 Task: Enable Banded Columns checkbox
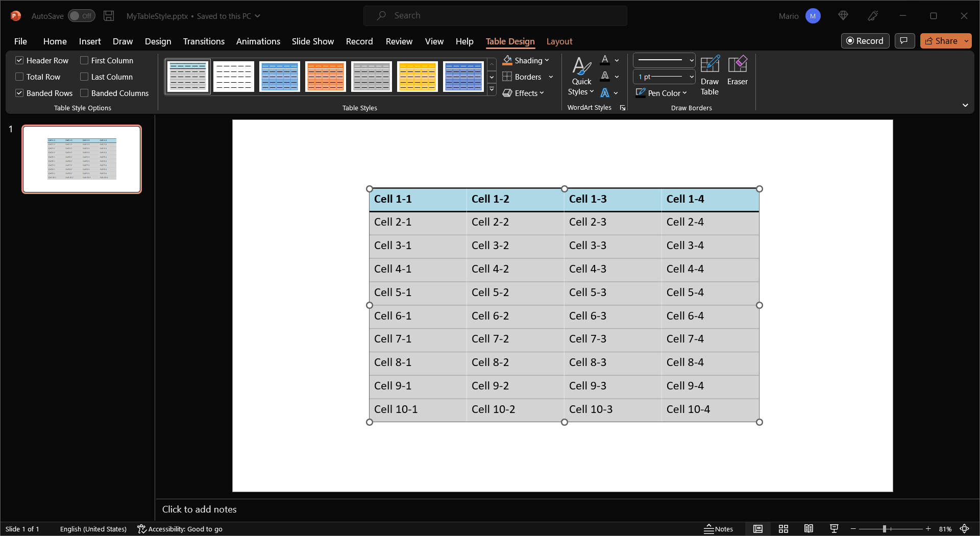[84, 93]
